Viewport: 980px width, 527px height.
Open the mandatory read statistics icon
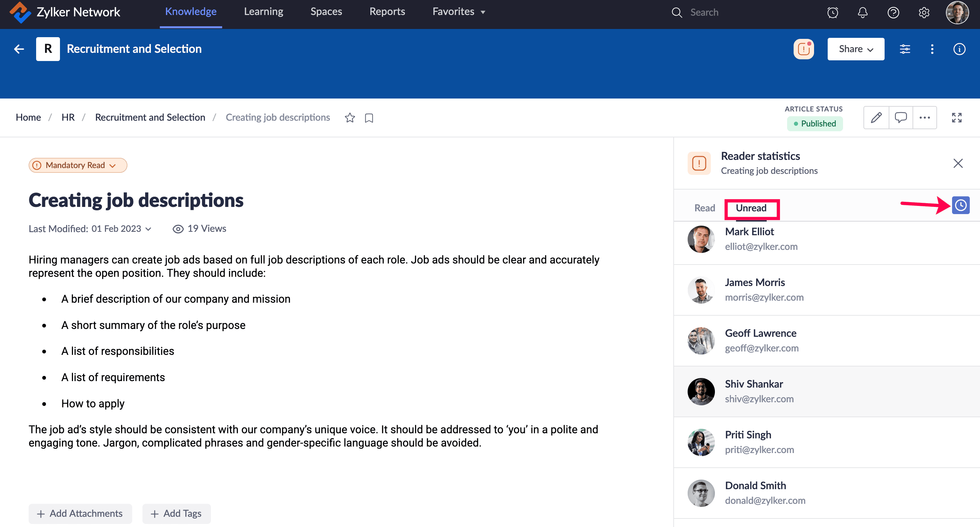[x=803, y=49]
